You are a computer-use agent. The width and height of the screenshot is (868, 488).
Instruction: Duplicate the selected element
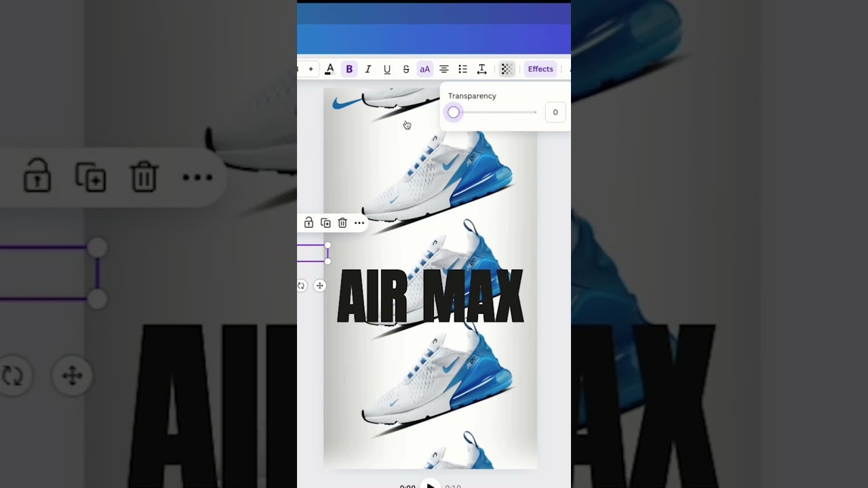(325, 223)
